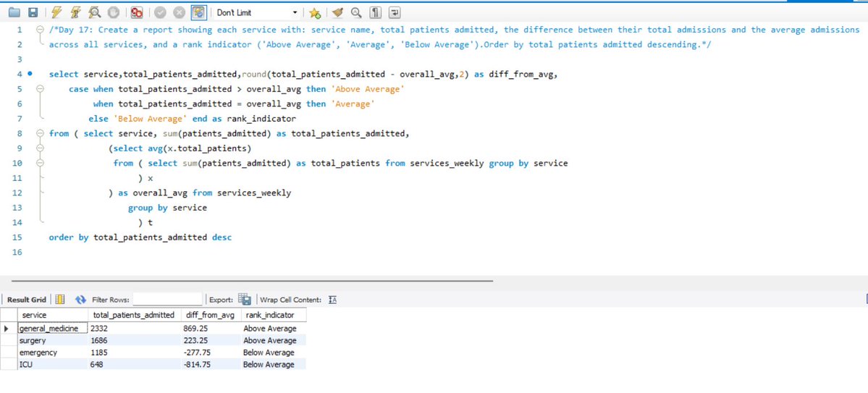Collapse the fold marker on line 9
Image resolution: width=868 pixels, height=393 pixels.
tap(39, 148)
